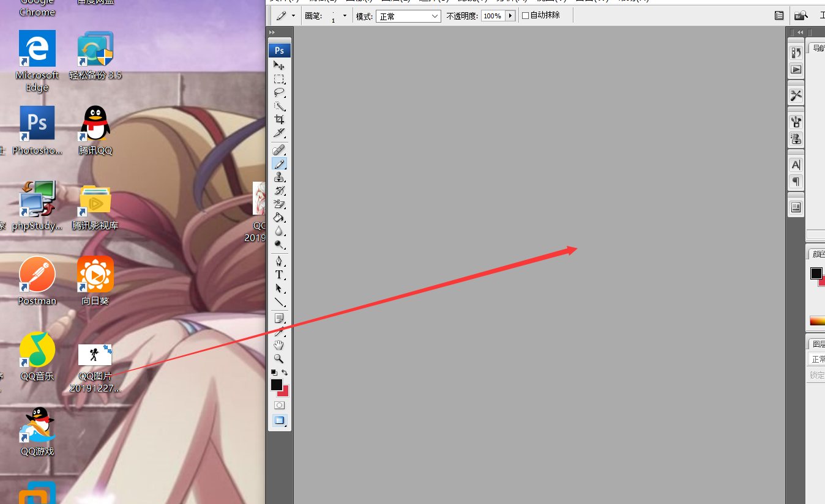This screenshot has width=825, height=504.
Task: Expand the toolbox double-arrow header
Action: 272,32
